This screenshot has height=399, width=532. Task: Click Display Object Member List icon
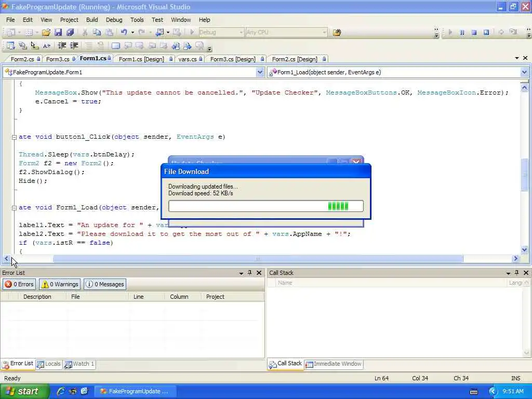[10, 46]
